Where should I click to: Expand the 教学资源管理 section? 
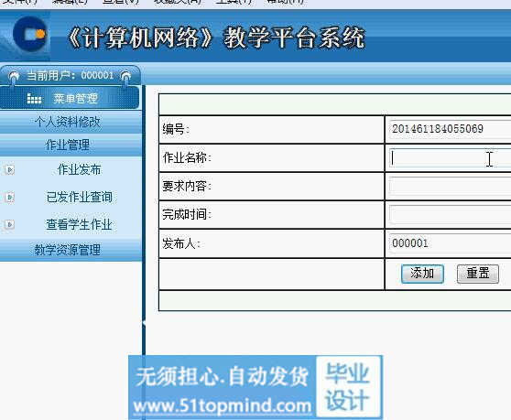coord(68,250)
